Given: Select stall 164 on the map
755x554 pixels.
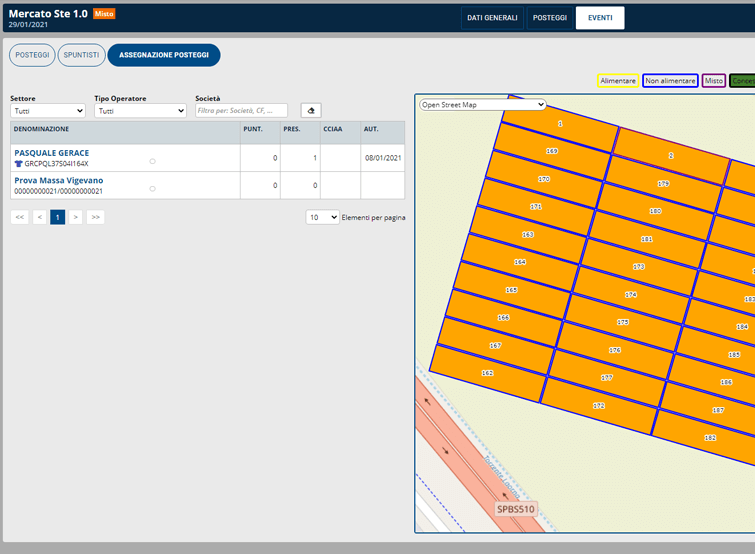Looking at the screenshot, I should [520, 262].
